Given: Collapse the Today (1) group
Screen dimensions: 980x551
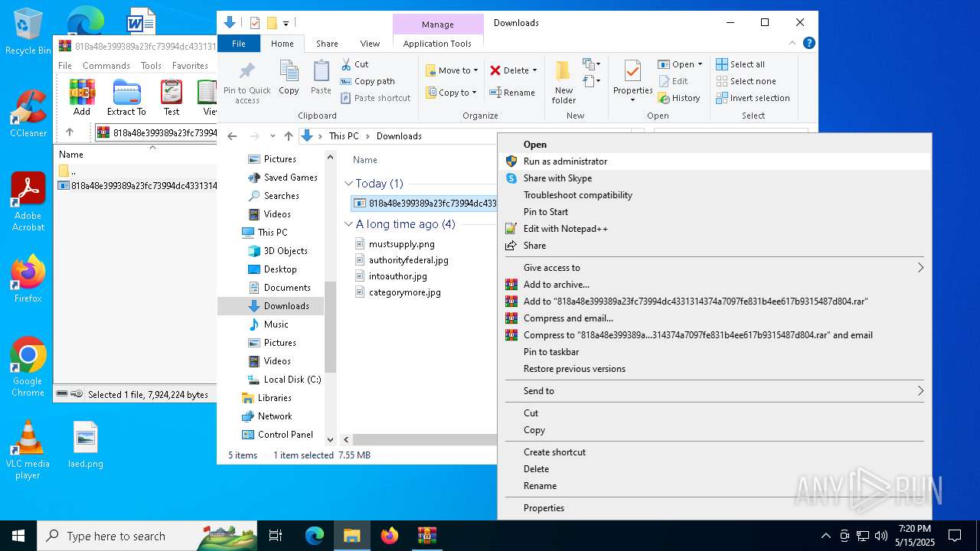Looking at the screenshot, I should pos(348,184).
